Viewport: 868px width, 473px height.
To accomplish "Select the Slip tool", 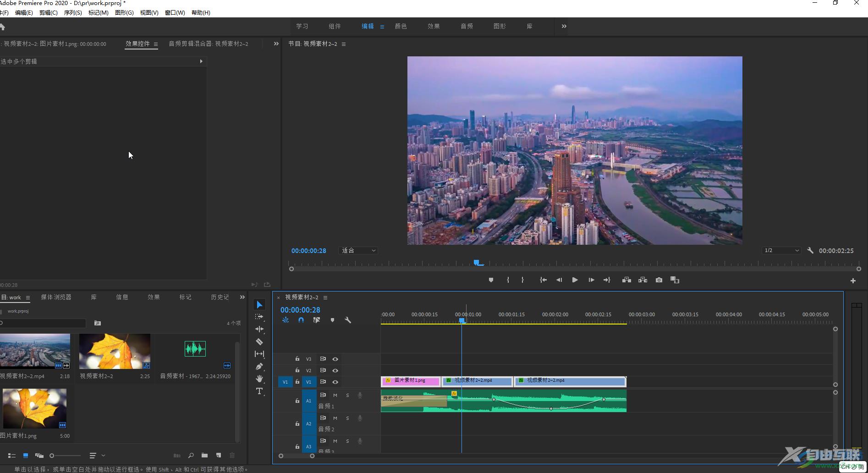I will (x=259, y=354).
